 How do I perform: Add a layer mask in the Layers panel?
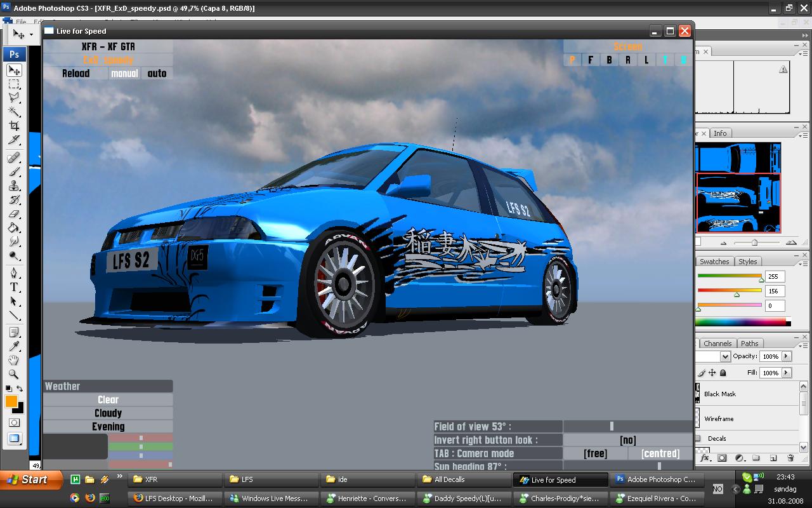[722, 458]
